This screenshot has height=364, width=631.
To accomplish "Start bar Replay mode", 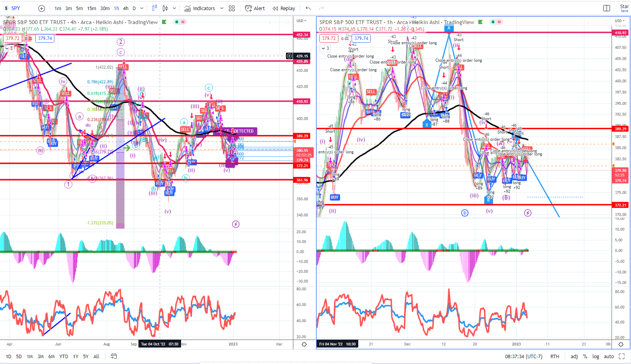I will pos(284,8).
